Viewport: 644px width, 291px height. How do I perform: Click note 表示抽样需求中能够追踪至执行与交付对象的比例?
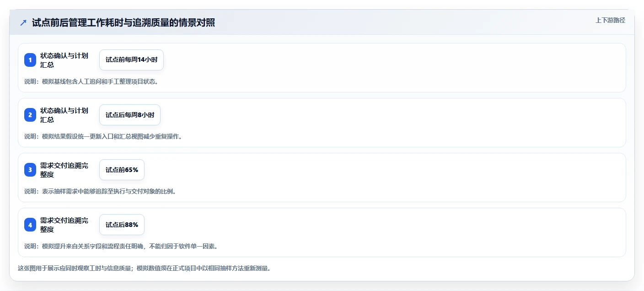(100, 191)
